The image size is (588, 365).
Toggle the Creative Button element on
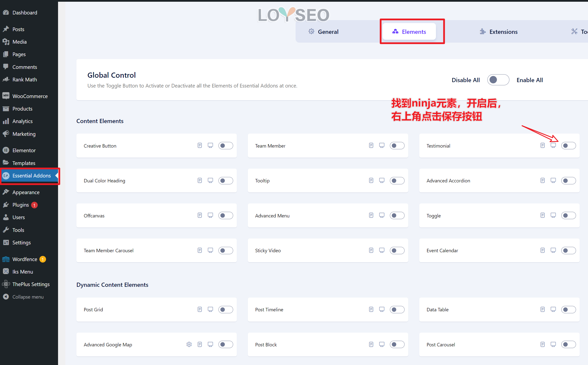[x=225, y=146]
